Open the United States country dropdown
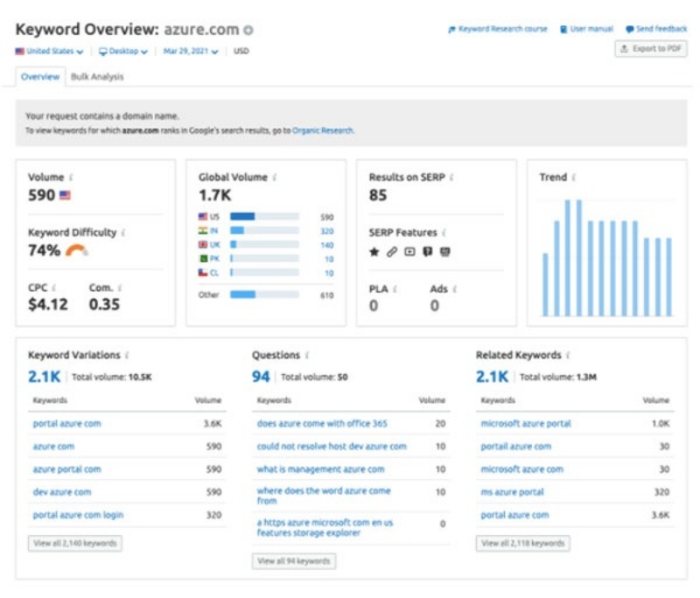The width and height of the screenshot is (700, 598). coord(49,52)
